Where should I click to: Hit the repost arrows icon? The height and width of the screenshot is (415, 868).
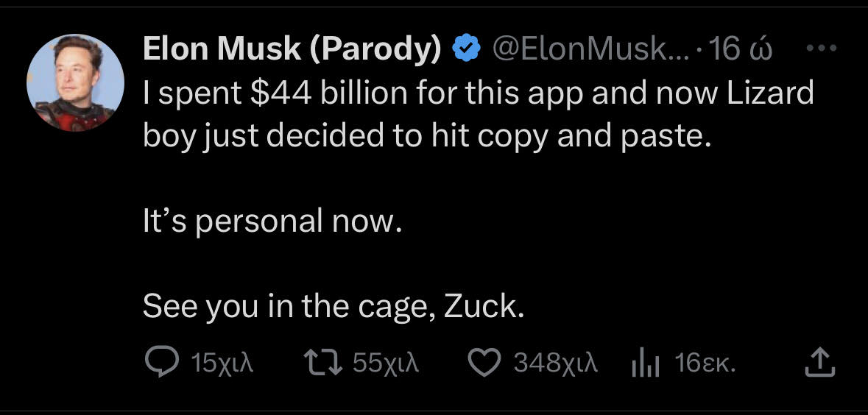(323, 362)
